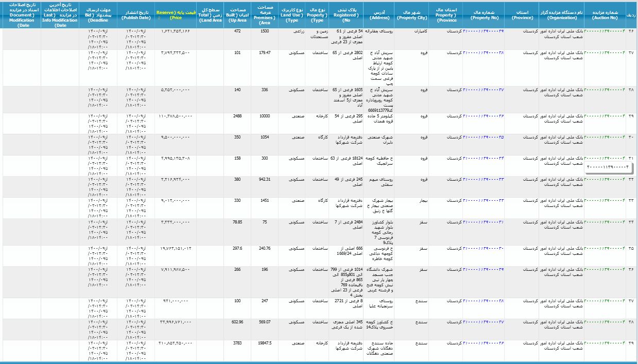Open the property number link in row 29

pyautogui.click(x=483, y=116)
